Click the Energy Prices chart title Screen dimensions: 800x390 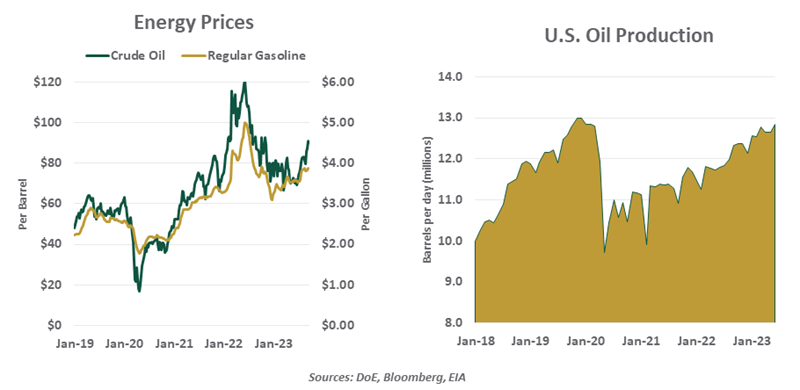click(x=194, y=23)
